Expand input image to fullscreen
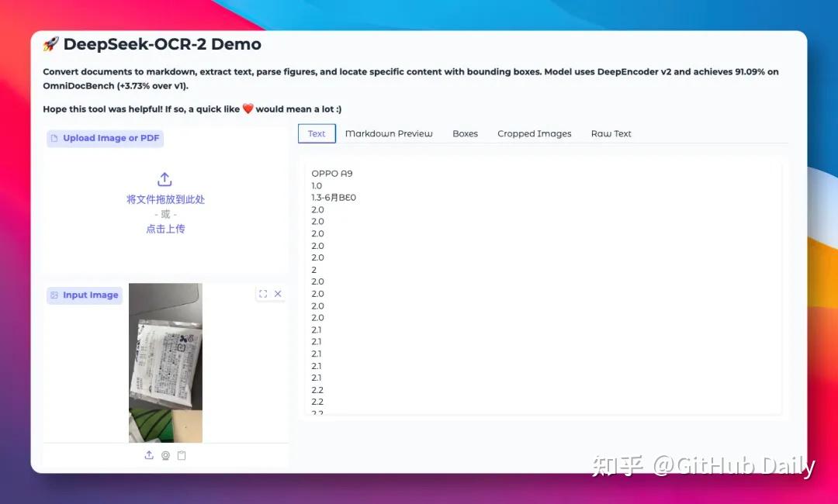This screenshot has width=838, height=504. [x=263, y=294]
